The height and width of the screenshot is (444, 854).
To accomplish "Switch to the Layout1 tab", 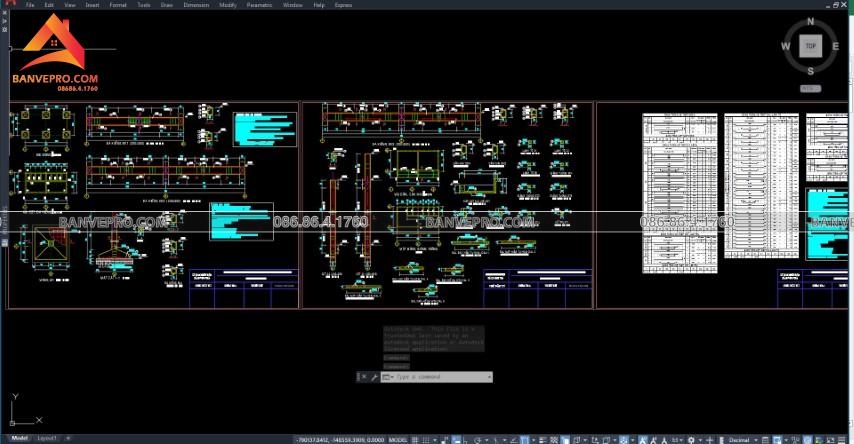I will (47, 438).
